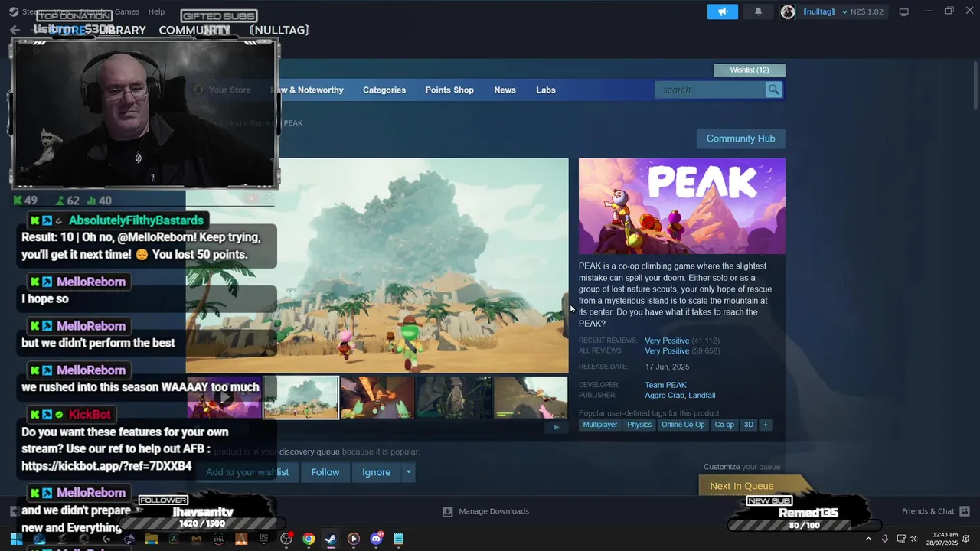Viewport: 980px width, 551px height.
Task: Follow the game PEAK
Action: pyautogui.click(x=325, y=472)
